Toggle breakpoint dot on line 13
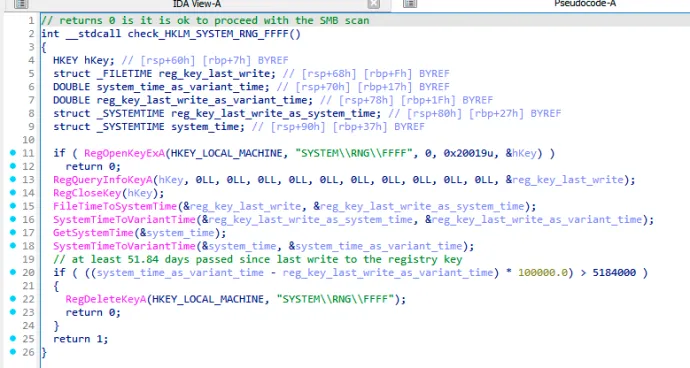This screenshot has height=368, width=690. (x=13, y=179)
